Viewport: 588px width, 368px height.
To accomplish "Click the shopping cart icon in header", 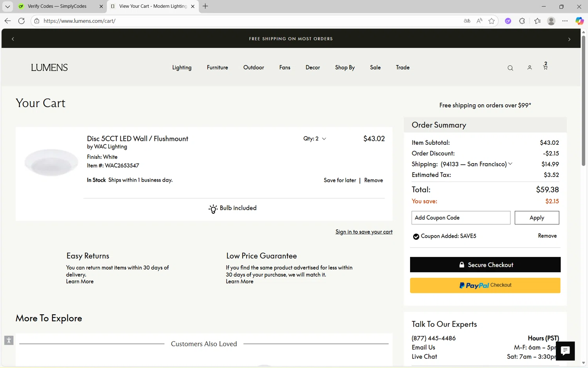I will click(545, 67).
